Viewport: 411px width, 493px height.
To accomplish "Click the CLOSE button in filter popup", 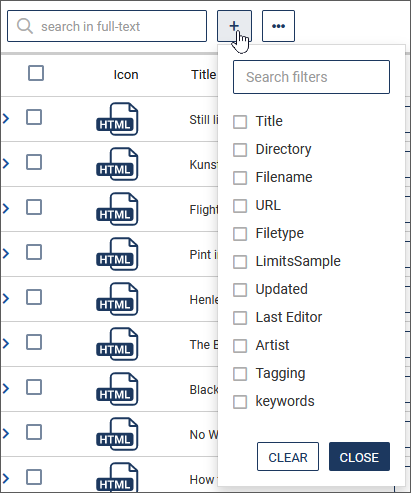I will click(359, 457).
